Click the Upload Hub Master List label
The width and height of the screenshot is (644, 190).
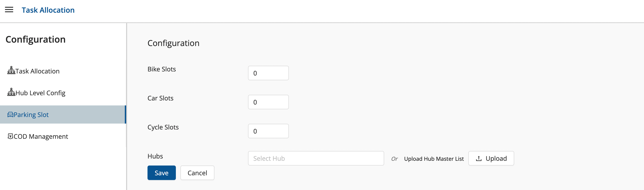[x=433, y=159]
